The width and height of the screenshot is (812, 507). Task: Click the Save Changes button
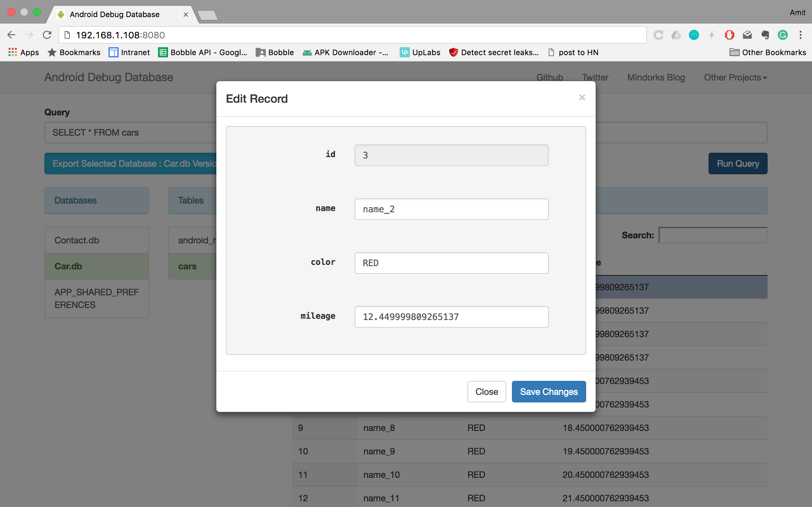tap(548, 392)
